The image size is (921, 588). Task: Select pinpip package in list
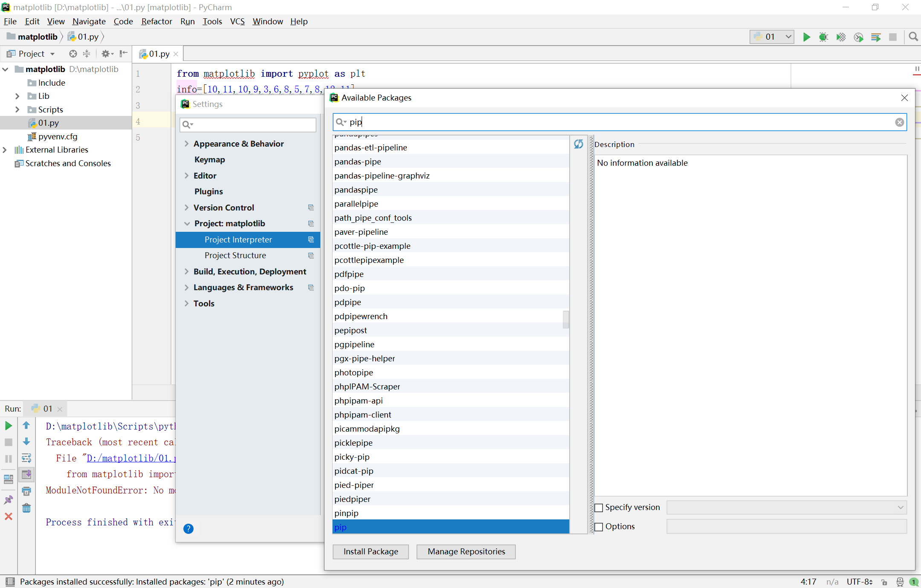451,513
